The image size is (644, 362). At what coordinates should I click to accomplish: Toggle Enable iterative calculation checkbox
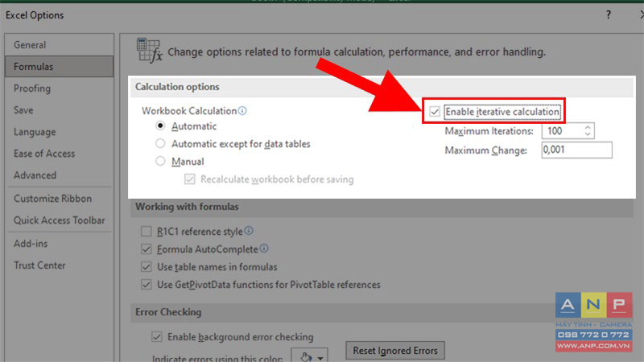coord(435,111)
